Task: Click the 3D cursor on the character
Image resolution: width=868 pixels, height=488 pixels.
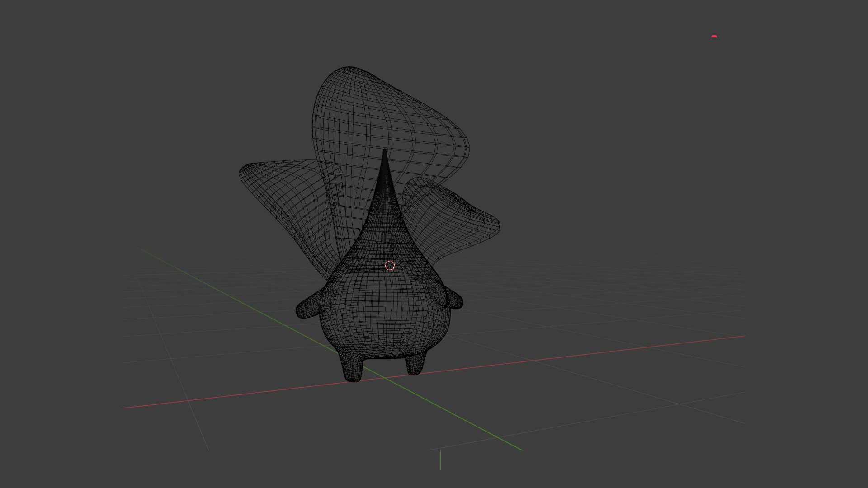Action: point(390,265)
